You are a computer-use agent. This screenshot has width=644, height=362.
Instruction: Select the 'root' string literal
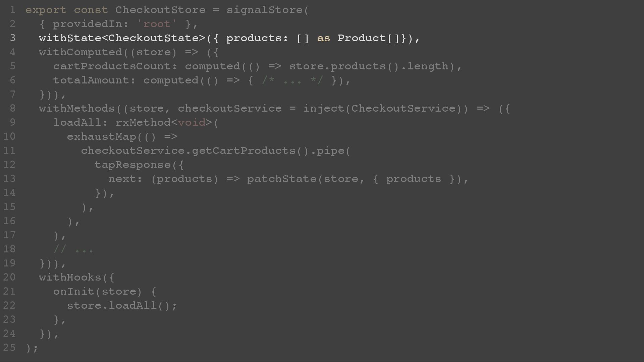pyautogui.click(x=157, y=24)
